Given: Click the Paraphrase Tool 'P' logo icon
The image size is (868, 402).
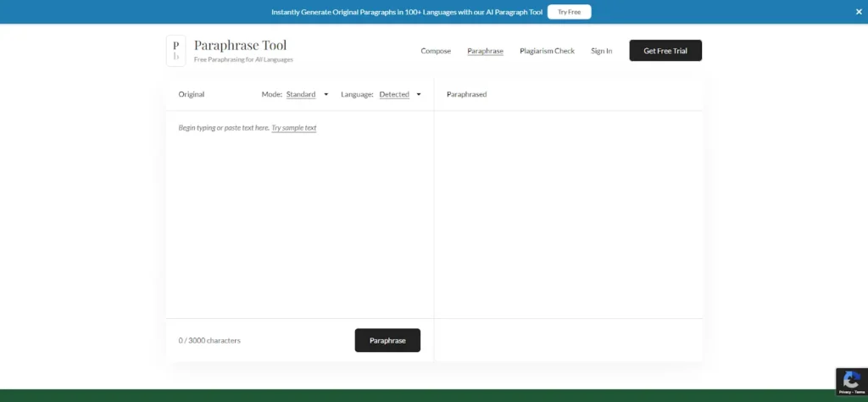Looking at the screenshot, I should [x=175, y=50].
